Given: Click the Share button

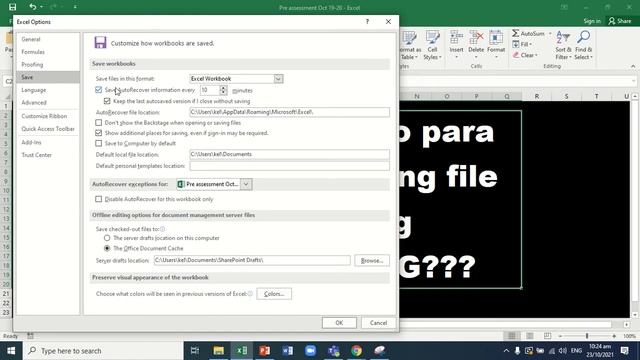Looking at the screenshot, I should click(x=620, y=21).
